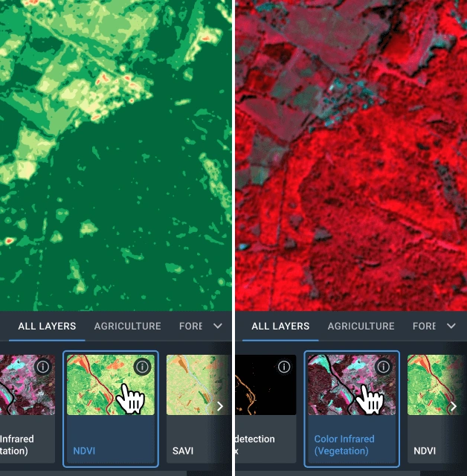Select All Layers tab in right panel
467x476 pixels.
280,326
